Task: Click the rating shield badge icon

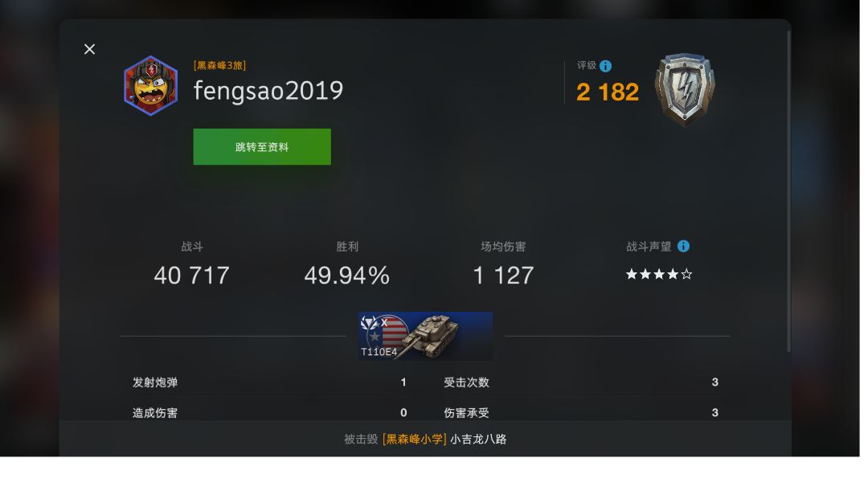Action: point(685,88)
